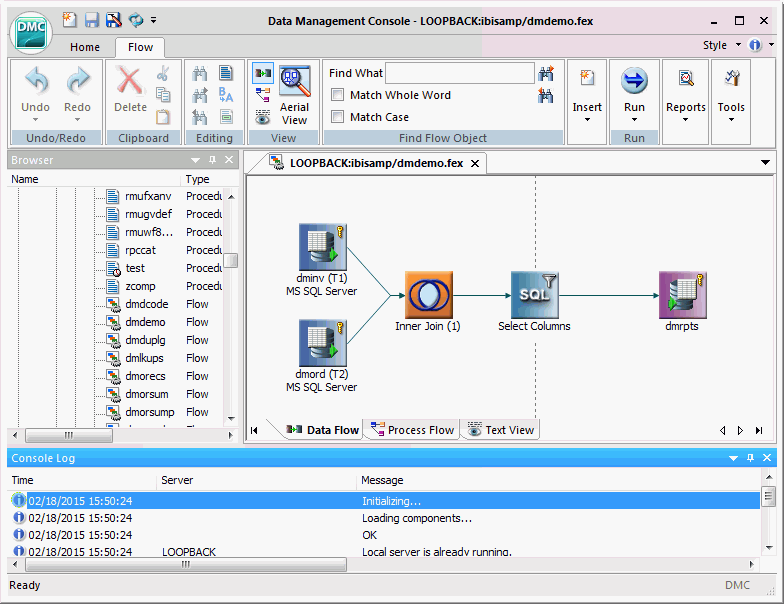The image size is (784, 604).
Task: Toggle the Text View eye icon in ribbon
Action: tap(263, 117)
